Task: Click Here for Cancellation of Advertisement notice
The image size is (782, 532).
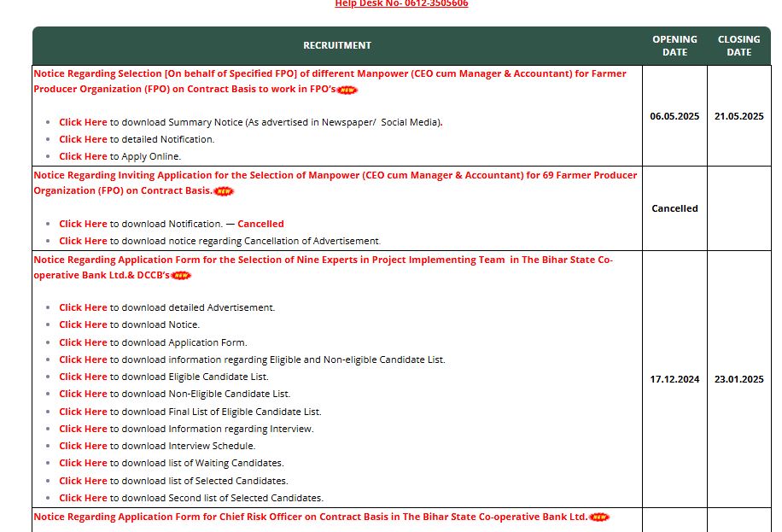Action: pos(83,241)
